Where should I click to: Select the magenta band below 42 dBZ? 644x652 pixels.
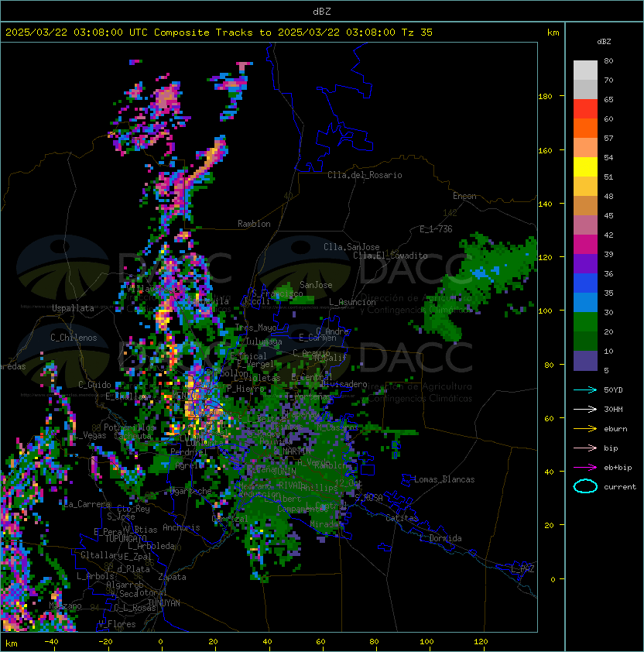[x=585, y=244]
